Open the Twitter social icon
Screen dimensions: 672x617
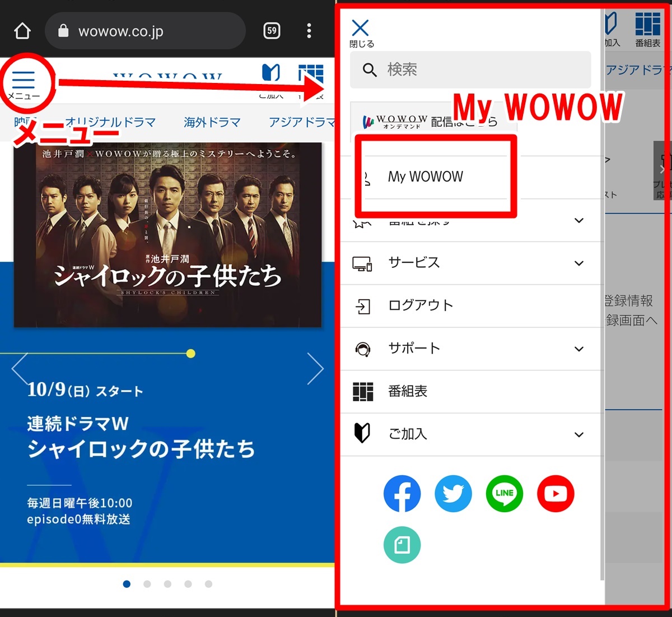tap(453, 494)
